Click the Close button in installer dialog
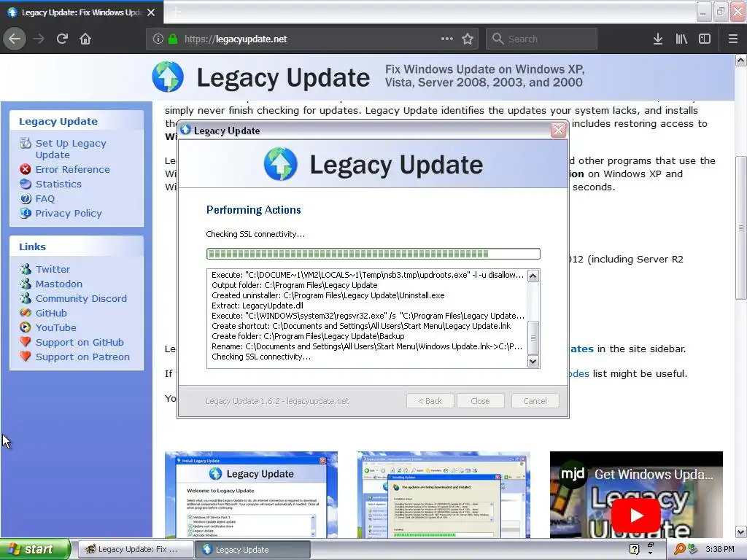 tap(480, 401)
